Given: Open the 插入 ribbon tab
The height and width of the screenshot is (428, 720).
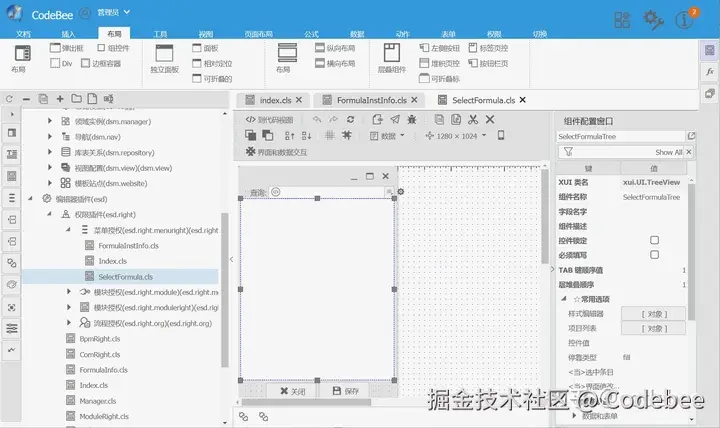Looking at the screenshot, I should pyautogui.click(x=68, y=34).
